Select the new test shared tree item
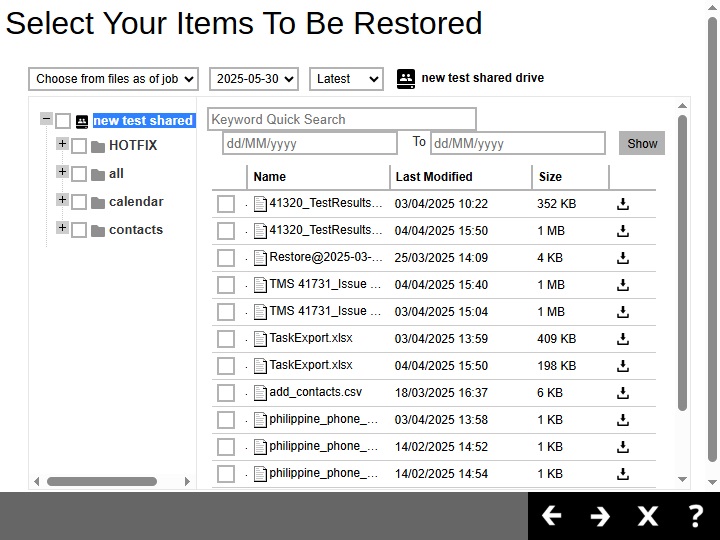 click(x=144, y=121)
